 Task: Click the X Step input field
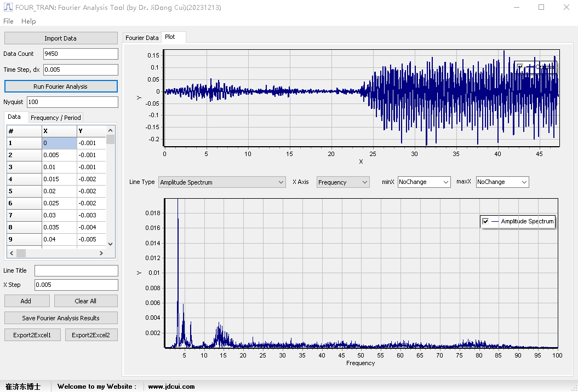pos(76,285)
